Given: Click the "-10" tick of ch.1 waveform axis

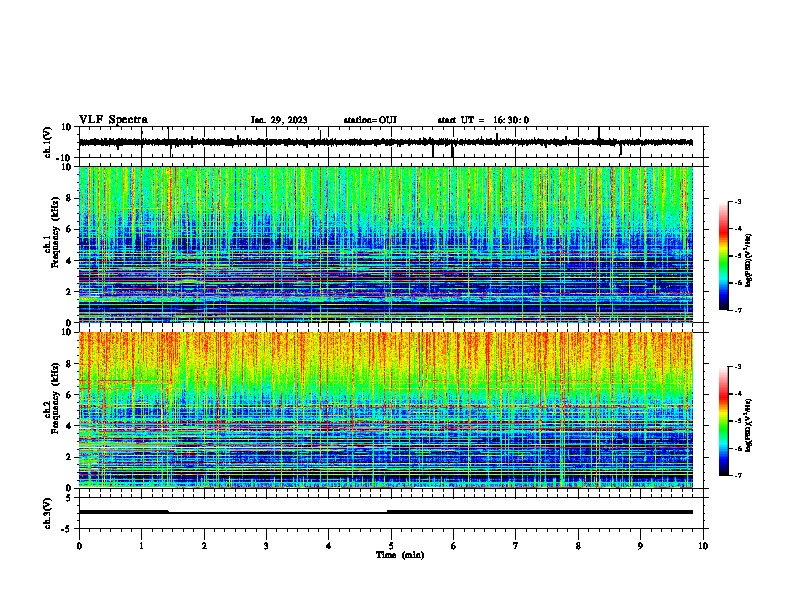Looking at the screenshot, I should pyautogui.click(x=65, y=157).
